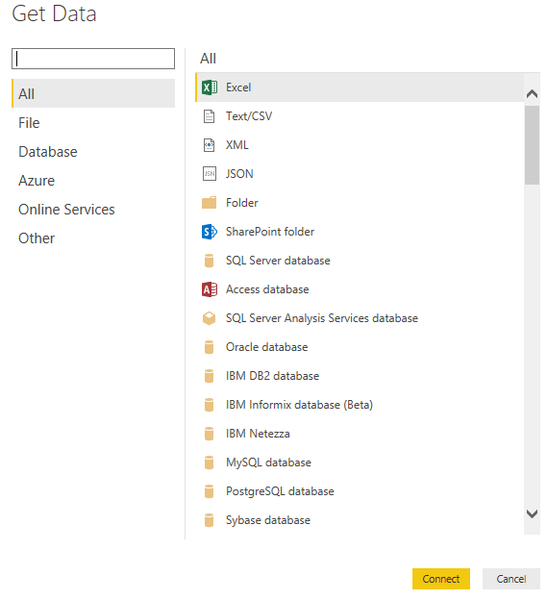Click the Connect button
547x600 pixels.
coord(441,579)
